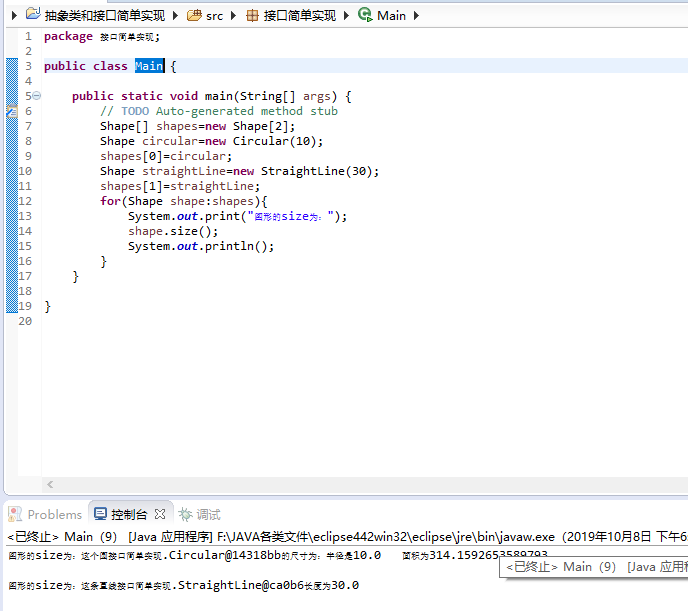The width and height of the screenshot is (688, 611).
Task: Select 接口简单实现 package in breadcrumb
Action: point(300,16)
